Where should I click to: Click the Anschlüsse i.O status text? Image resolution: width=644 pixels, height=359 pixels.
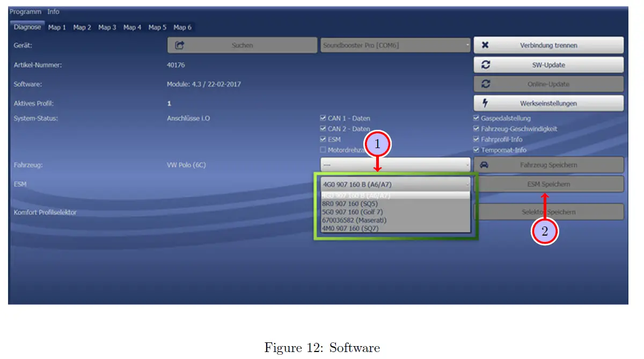[x=188, y=118]
